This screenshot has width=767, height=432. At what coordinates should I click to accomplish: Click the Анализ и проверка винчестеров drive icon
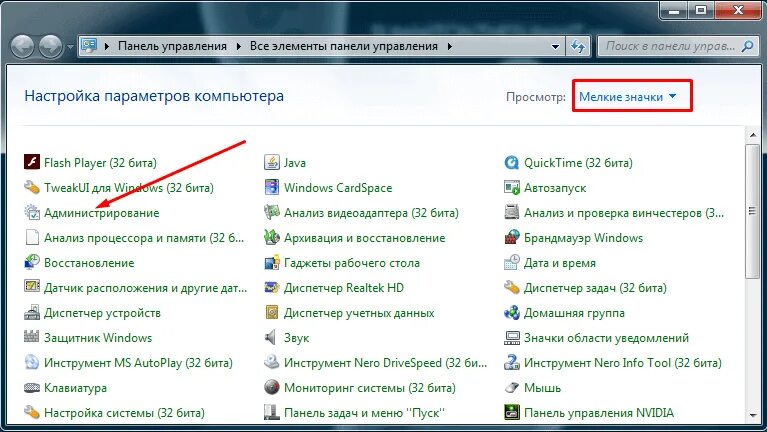[512, 212]
